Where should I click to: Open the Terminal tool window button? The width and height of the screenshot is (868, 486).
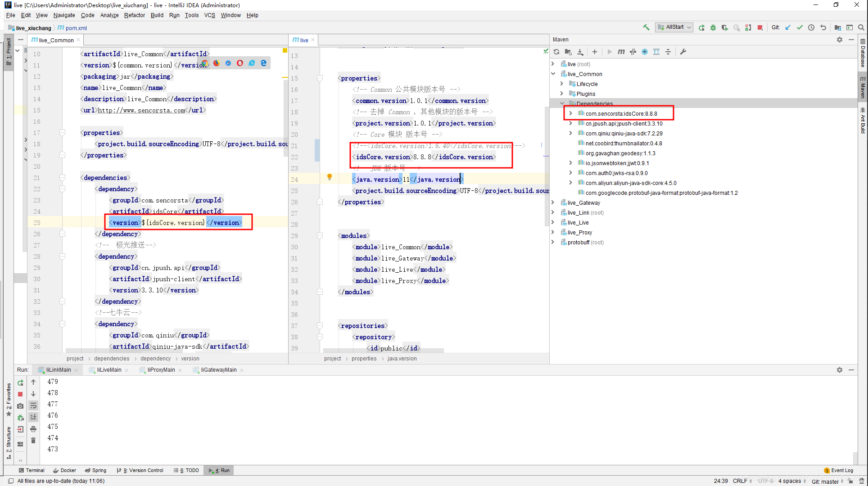pos(32,470)
